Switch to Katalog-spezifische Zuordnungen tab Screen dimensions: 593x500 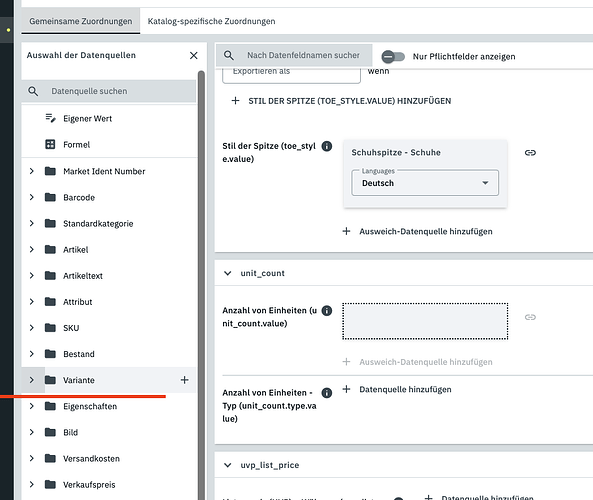(211, 21)
